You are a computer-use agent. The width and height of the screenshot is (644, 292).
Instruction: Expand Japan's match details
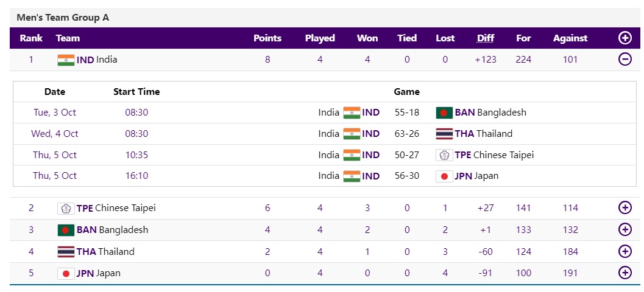click(x=625, y=273)
